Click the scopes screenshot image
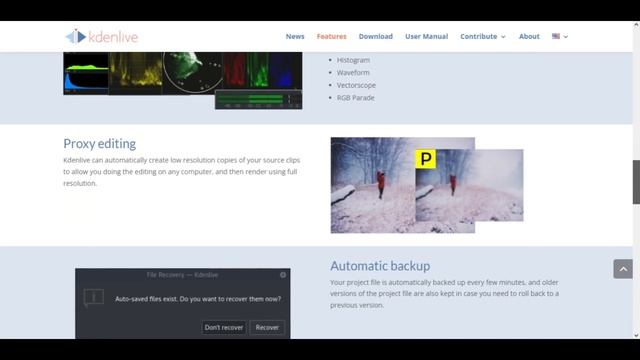 click(x=183, y=80)
